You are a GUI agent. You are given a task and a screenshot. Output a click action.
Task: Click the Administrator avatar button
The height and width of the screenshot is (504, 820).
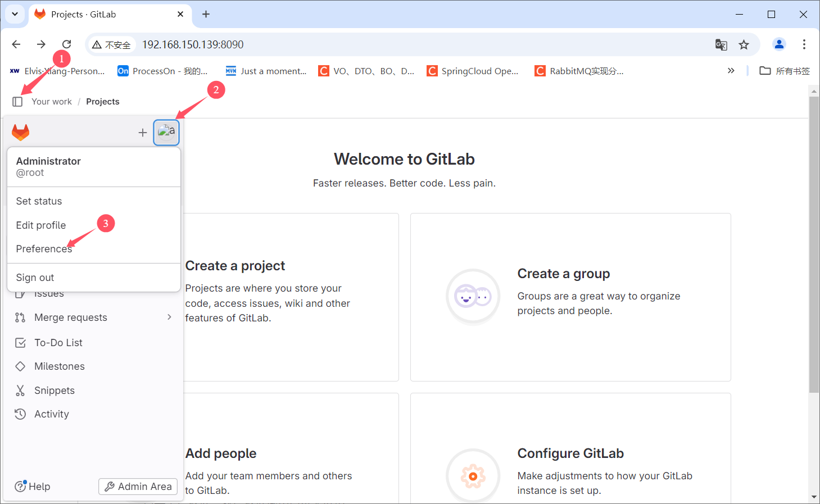[x=166, y=133]
